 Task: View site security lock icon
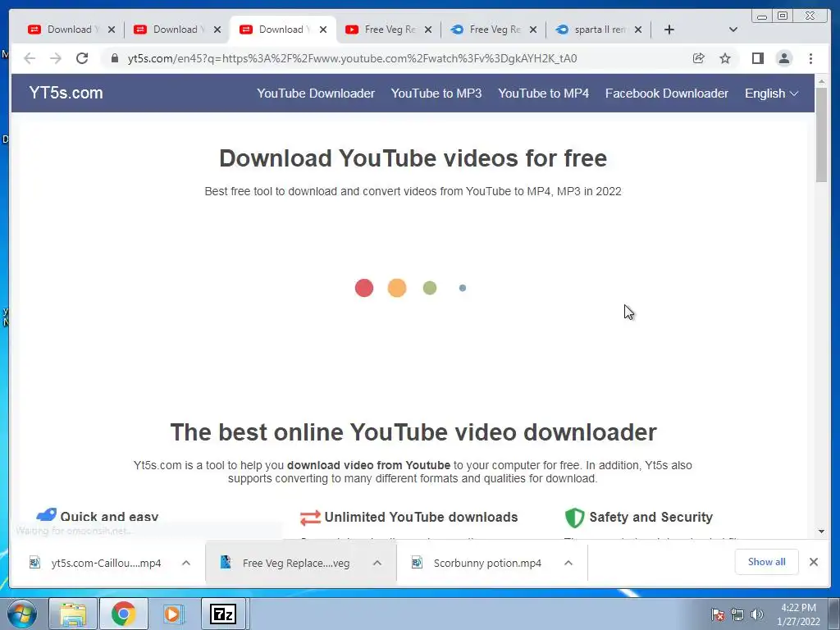click(x=115, y=58)
